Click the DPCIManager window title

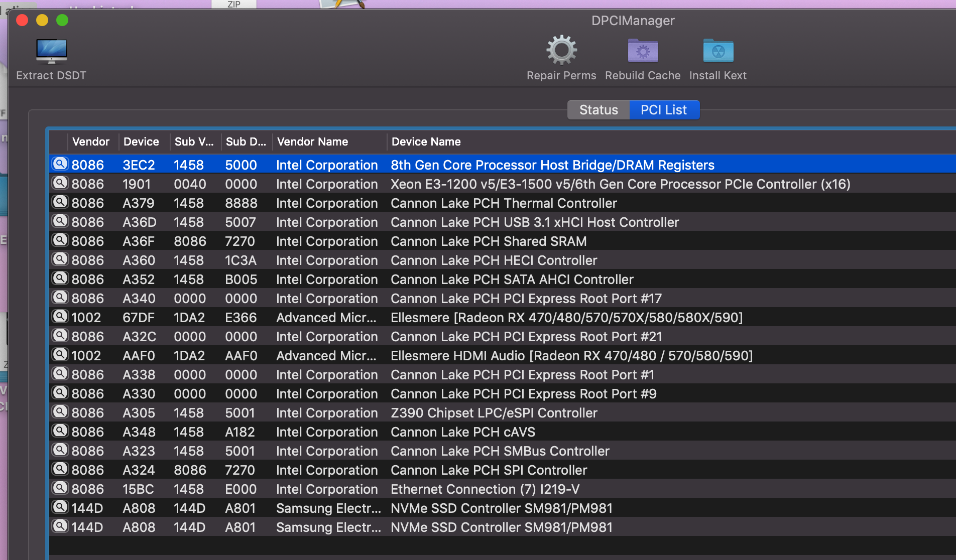[x=633, y=21]
